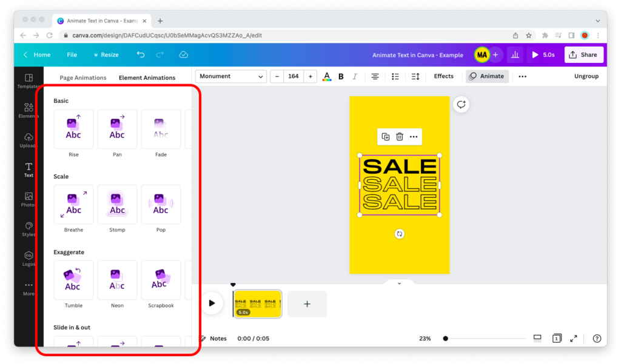Viewport: 621px width, 364px height.
Task: Open the Styles sidebar panel
Action: tap(29, 230)
